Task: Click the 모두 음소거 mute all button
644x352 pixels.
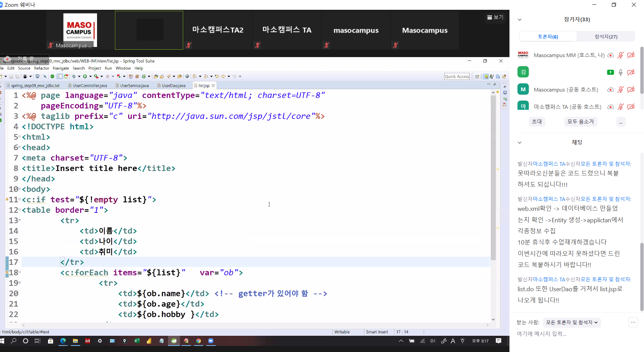Action: (580, 122)
